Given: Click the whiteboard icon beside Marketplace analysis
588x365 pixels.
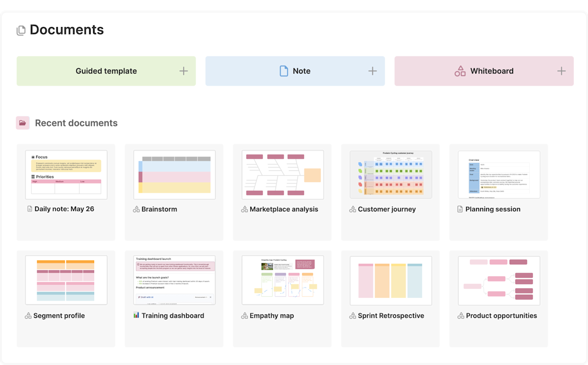Looking at the screenshot, I should pyautogui.click(x=245, y=209).
